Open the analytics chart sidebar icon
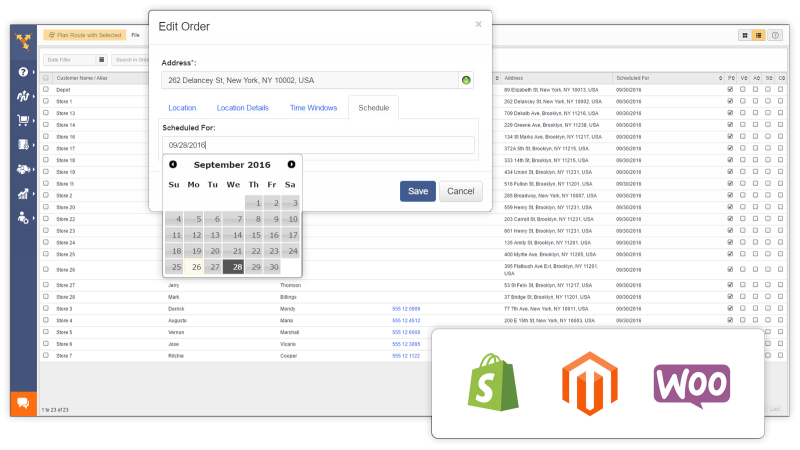 pos(23,194)
